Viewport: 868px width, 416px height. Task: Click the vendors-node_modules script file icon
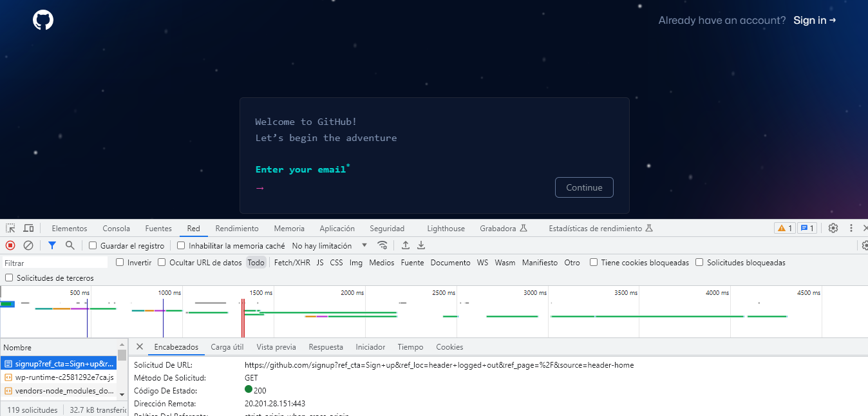pyautogui.click(x=8, y=391)
